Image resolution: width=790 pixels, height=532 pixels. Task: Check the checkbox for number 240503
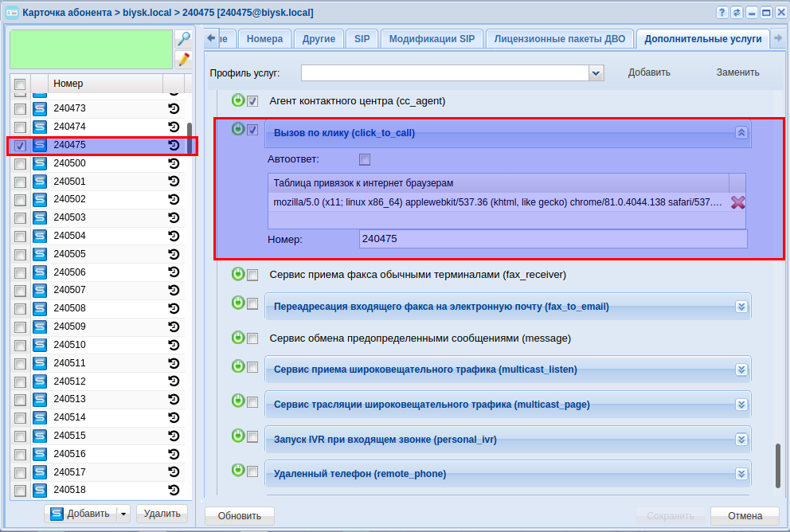pyautogui.click(x=20, y=218)
